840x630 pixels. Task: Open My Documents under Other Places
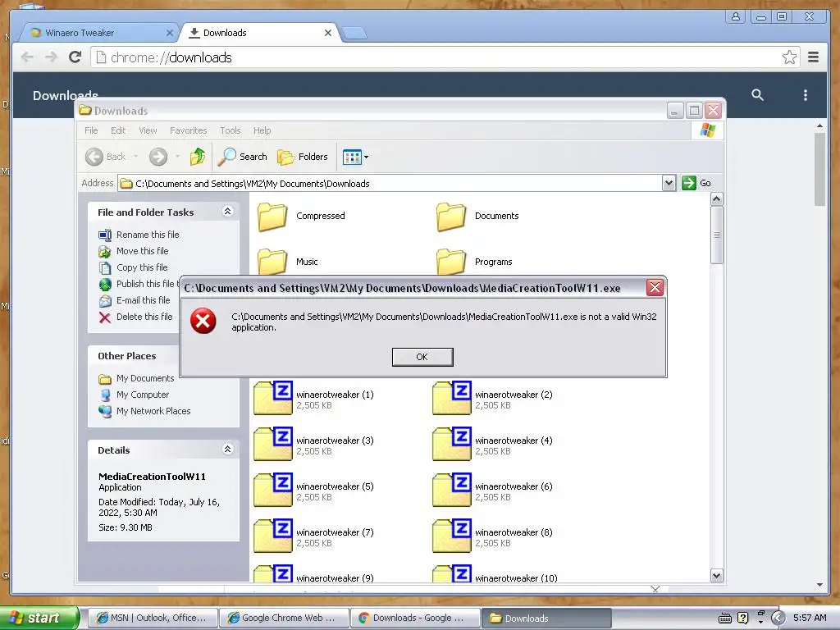tap(137, 378)
